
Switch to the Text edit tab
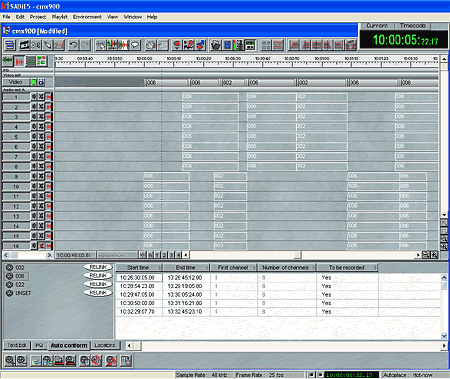pos(17,345)
